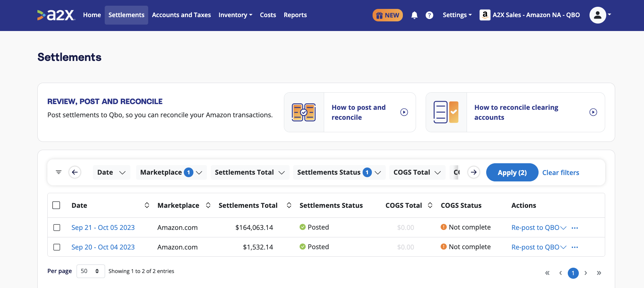Go to the next page
644x288 pixels.
[x=586, y=273]
